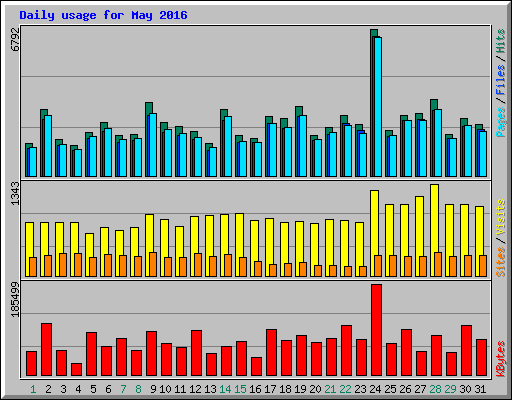Click the cyan pages bar for day 19
Screen dimensions: 512x400
(303, 146)
